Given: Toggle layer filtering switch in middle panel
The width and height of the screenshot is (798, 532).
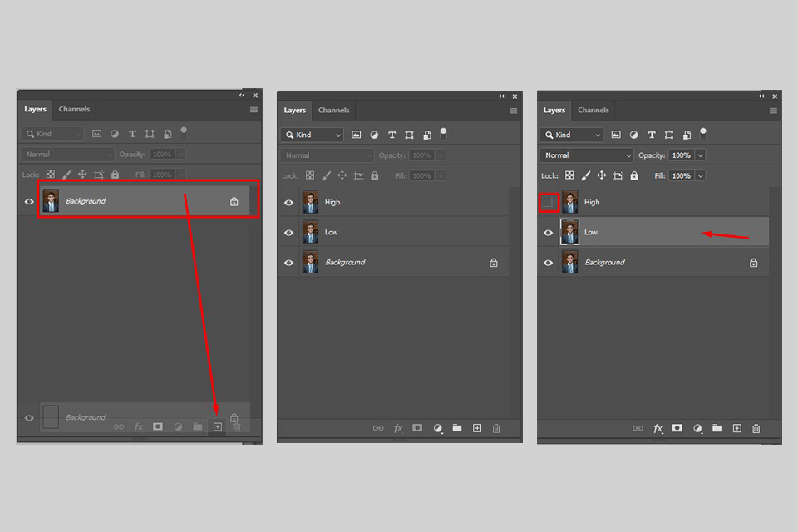Looking at the screenshot, I should (443, 134).
